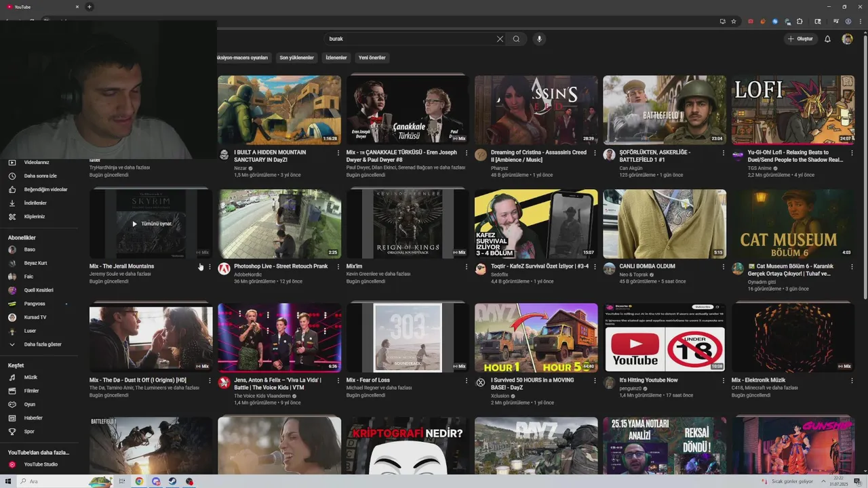Open Chrome media control icon

coord(836,21)
